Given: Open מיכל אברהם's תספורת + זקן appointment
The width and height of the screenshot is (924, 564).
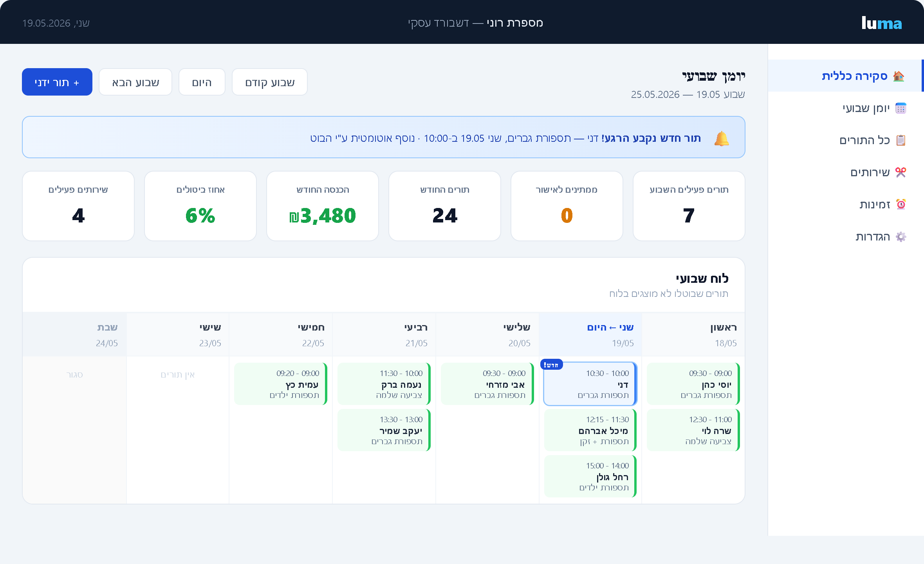Looking at the screenshot, I should pyautogui.click(x=590, y=430).
